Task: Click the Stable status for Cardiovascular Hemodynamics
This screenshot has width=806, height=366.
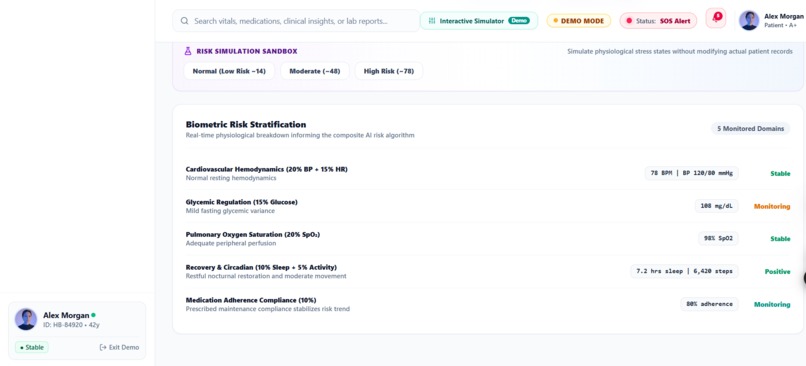Action: [x=780, y=173]
